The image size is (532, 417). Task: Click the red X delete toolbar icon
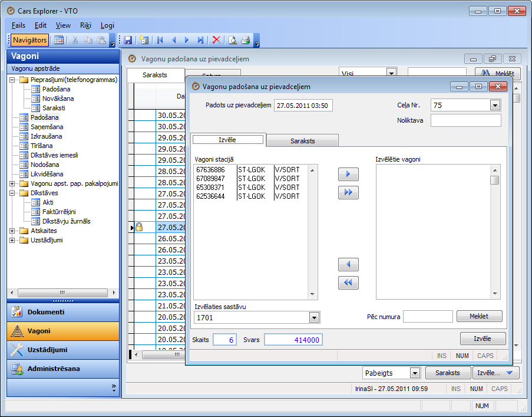click(216, 40)
